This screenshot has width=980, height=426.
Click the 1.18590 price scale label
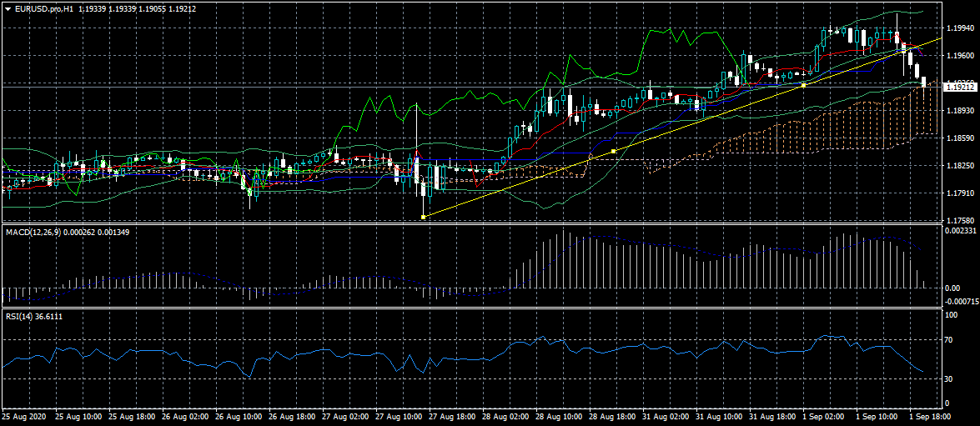959,138
